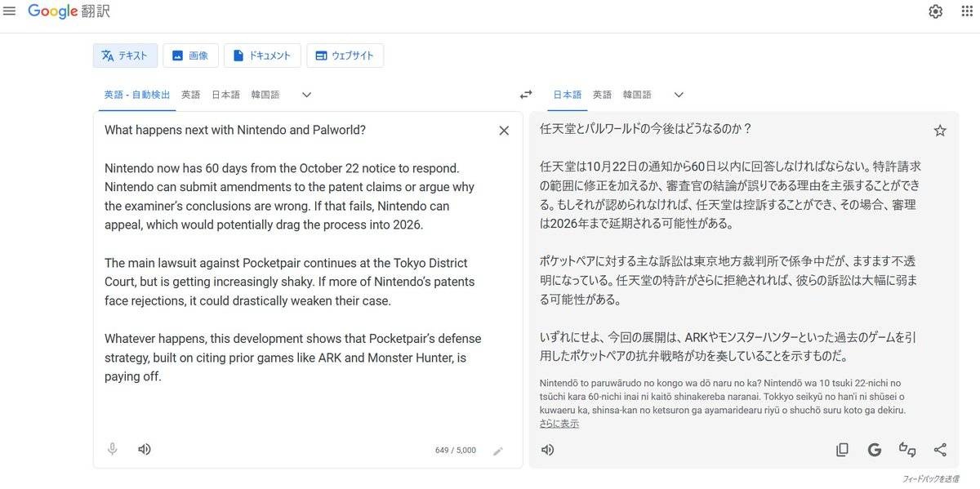980x489 pixels.
Task: Listen to the source English text
Action: coord(145,449)
